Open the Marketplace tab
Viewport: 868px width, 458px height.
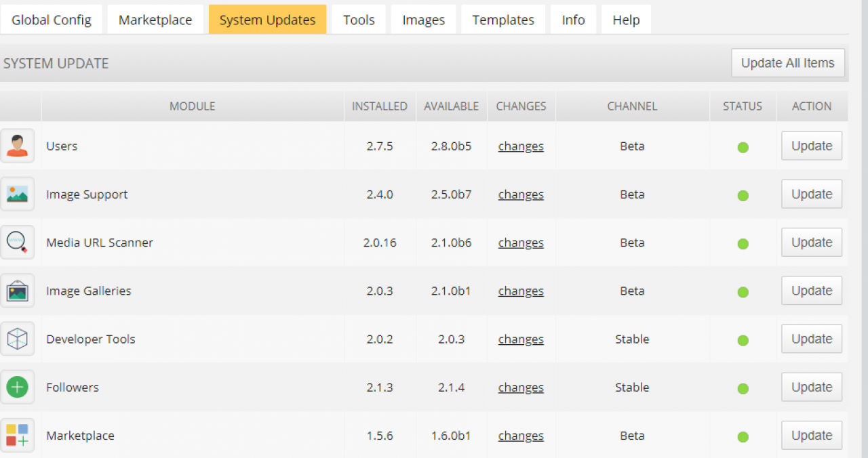[x=155, y=20]
